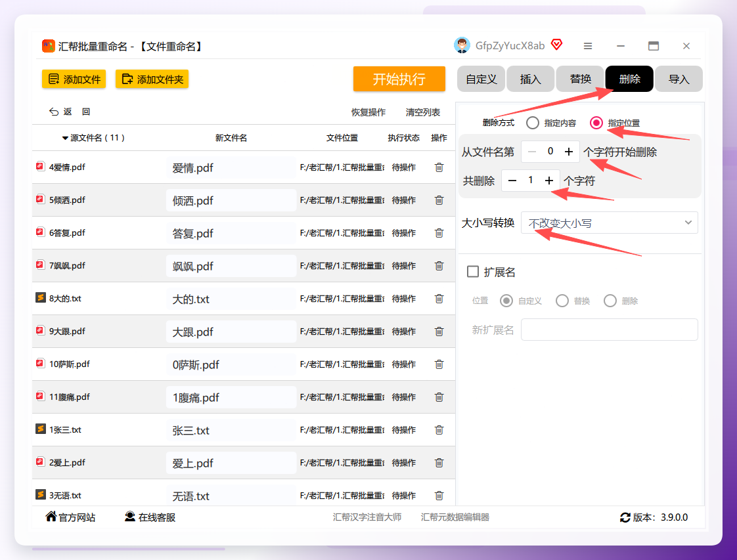Switch to the 插入 tab

tap(531, 79)
